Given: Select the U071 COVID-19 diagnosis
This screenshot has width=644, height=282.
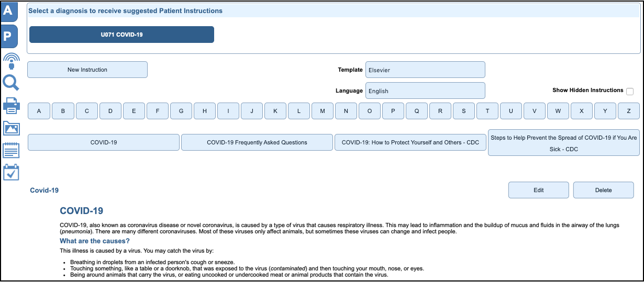Looking at the screenshot, I should (121, 35).
